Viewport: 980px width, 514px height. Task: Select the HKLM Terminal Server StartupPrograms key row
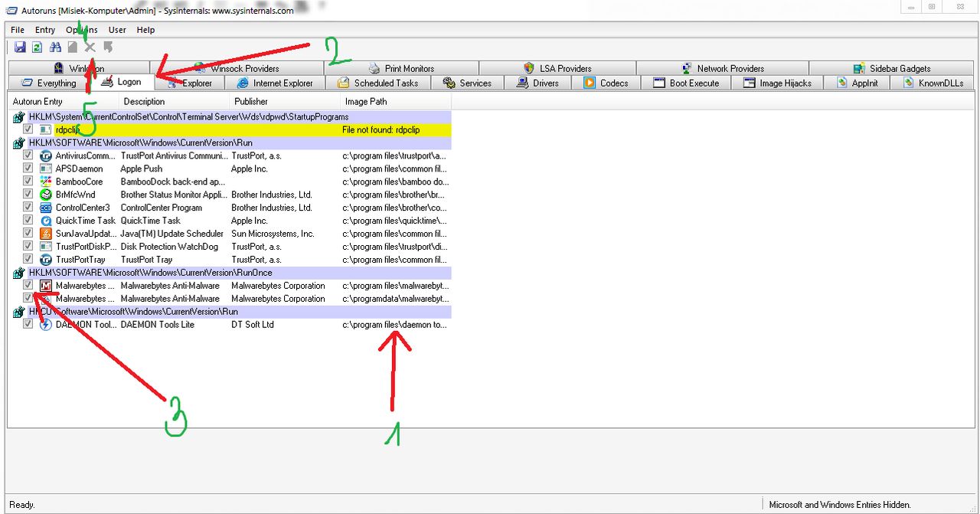pos(230,116)
